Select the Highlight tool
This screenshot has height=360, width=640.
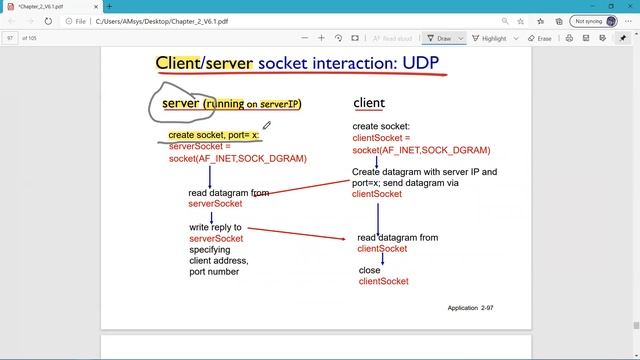[x=489, y=38]
